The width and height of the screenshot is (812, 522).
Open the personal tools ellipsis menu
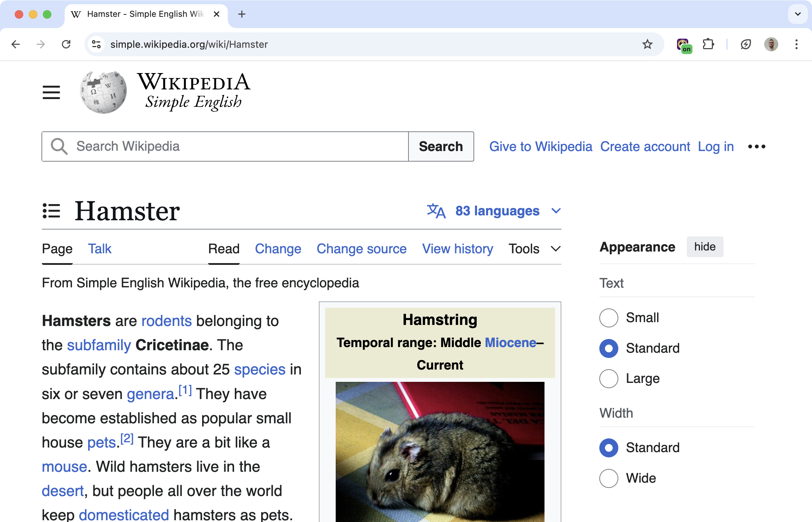pyautogui.click(x=756, y=146)
